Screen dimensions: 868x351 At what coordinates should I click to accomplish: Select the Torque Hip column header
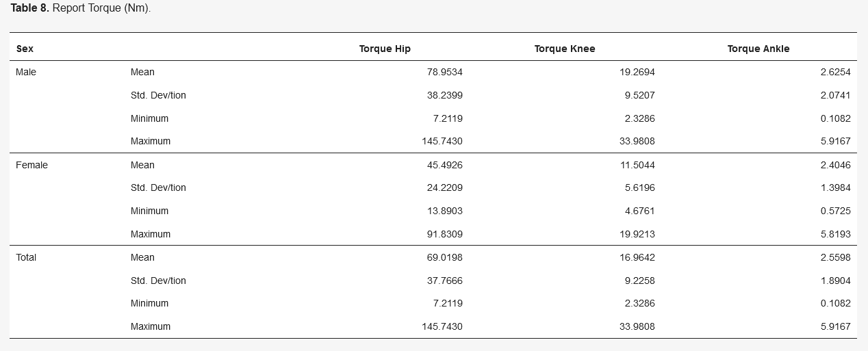coord(385,49)
